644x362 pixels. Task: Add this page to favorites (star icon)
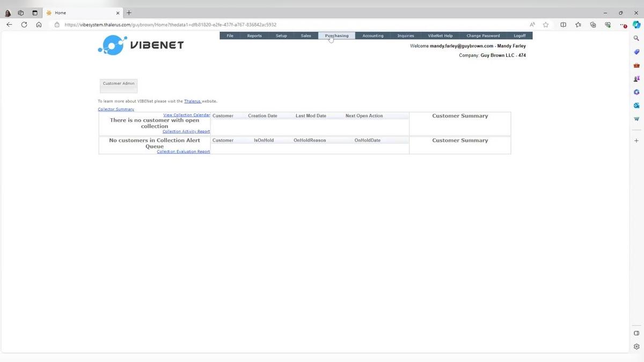tap(546, 25)
